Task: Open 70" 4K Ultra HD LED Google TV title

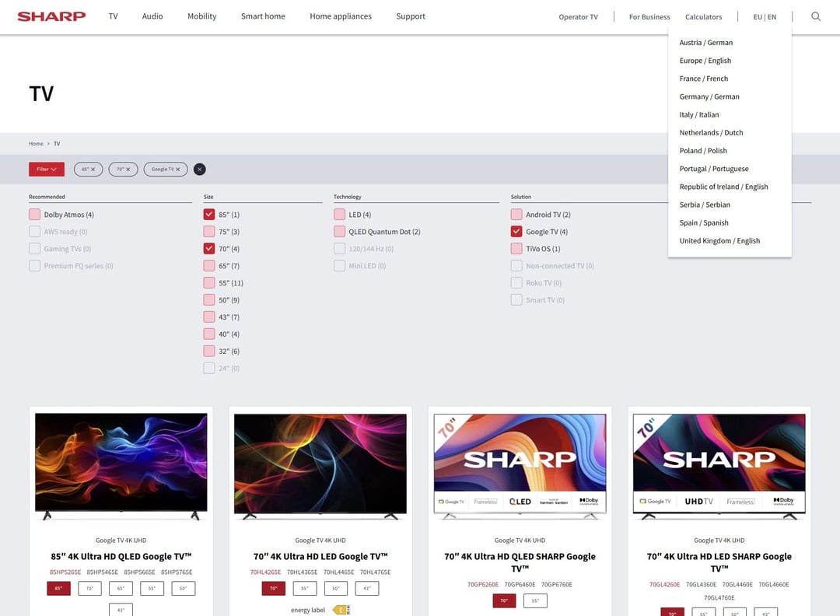Action: pos(320,557)
